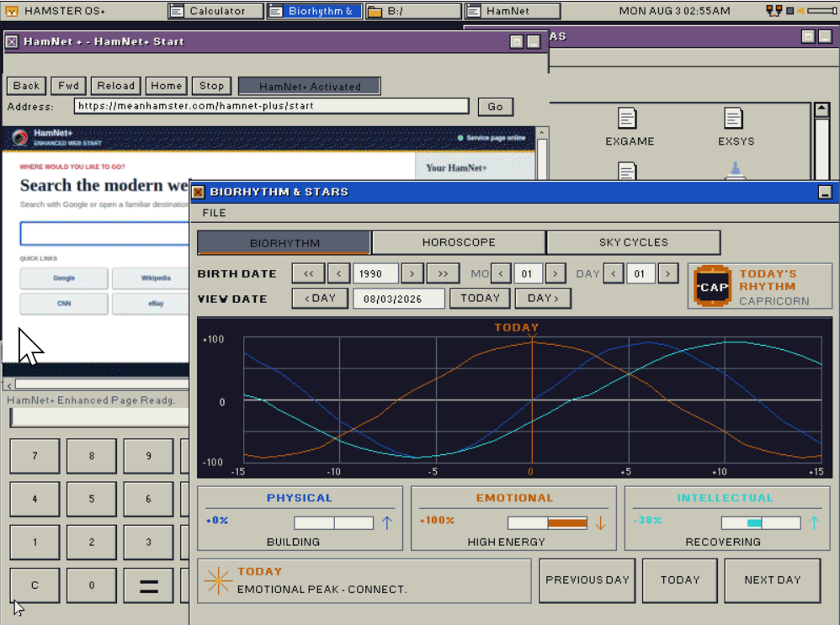Click the PREVIOUS DAY button

pos(587,580)
